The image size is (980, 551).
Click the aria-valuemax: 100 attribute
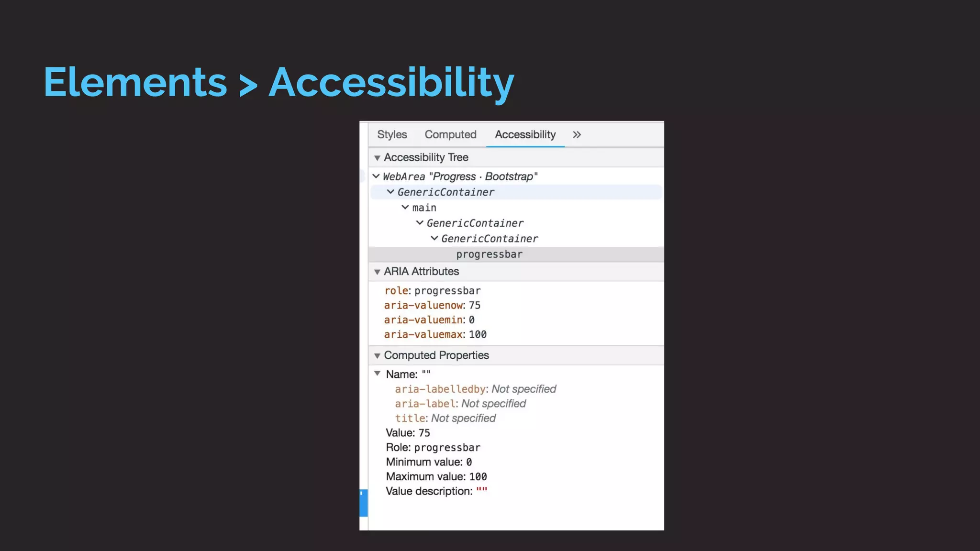pyautogui.click(x=435, y=334)
